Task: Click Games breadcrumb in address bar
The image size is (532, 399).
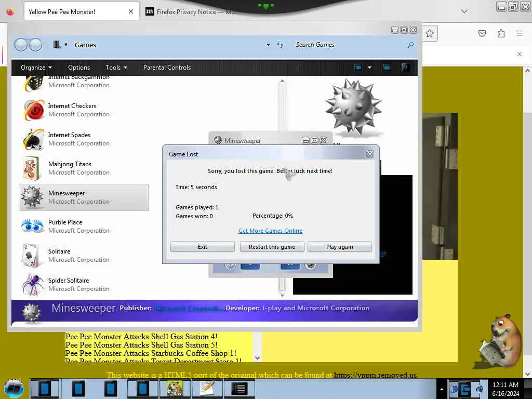Action: (x=86, y=45)
